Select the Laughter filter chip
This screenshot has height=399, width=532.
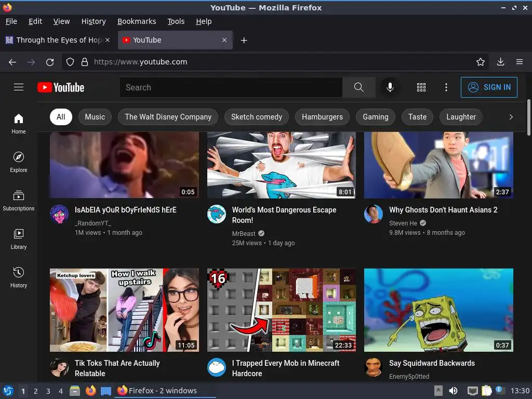pos(461,117)
